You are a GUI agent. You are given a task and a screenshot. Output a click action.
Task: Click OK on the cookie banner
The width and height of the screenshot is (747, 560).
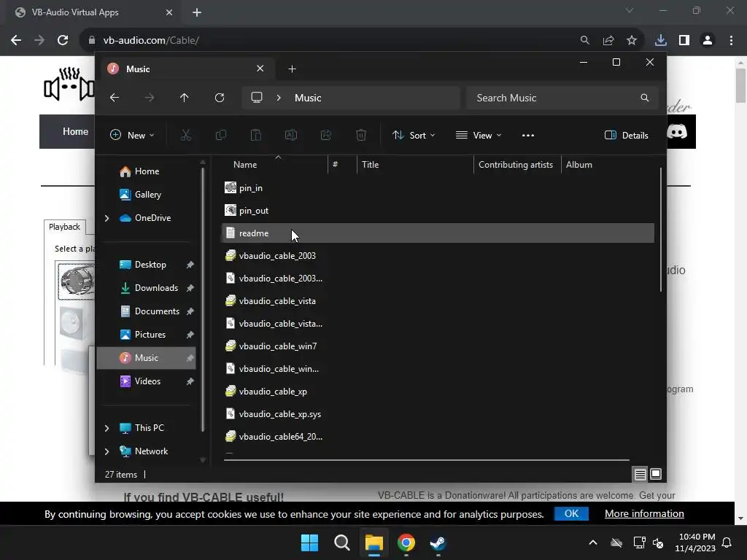(571, 513)
